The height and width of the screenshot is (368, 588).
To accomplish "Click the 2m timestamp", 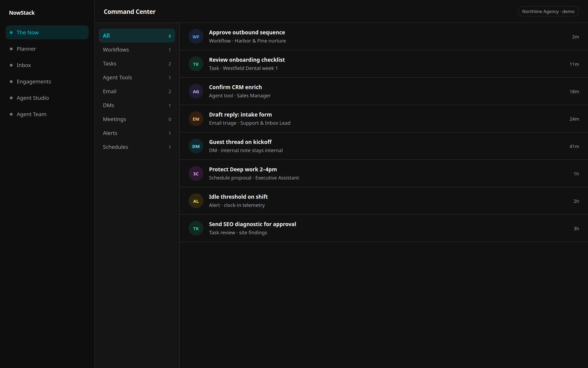I will tap(575, 37).
